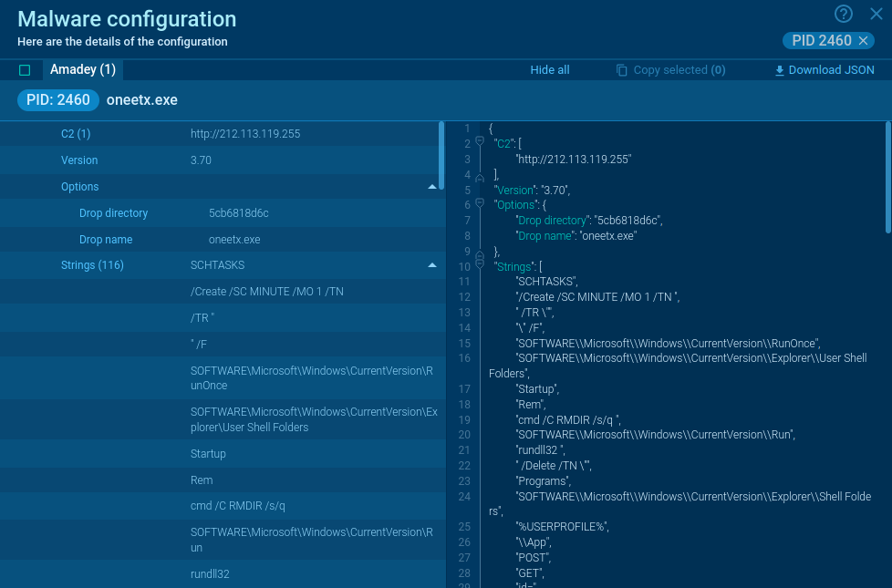Viewport: 892px width, 588px height.
Task: Click the Options closing fold marker on line 9
Action: pyautogui.click(x=480, y=254)
